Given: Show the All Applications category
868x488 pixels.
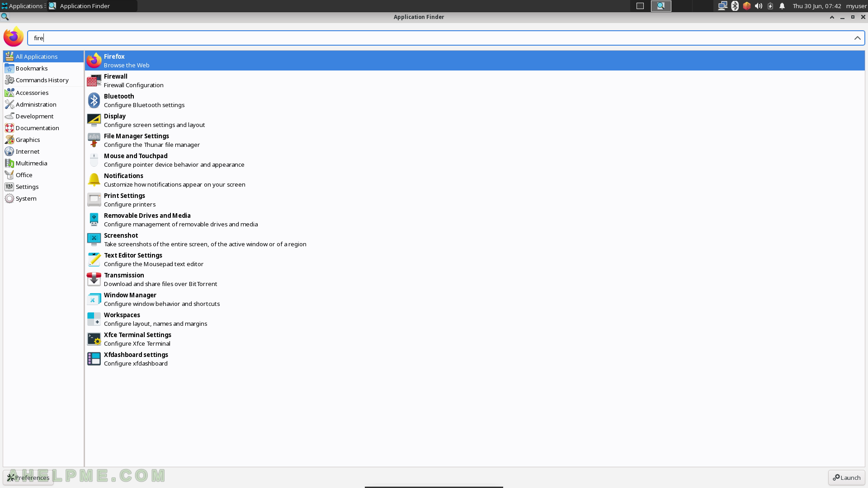Looking at the screenshot, I should (x=43, y=56).
